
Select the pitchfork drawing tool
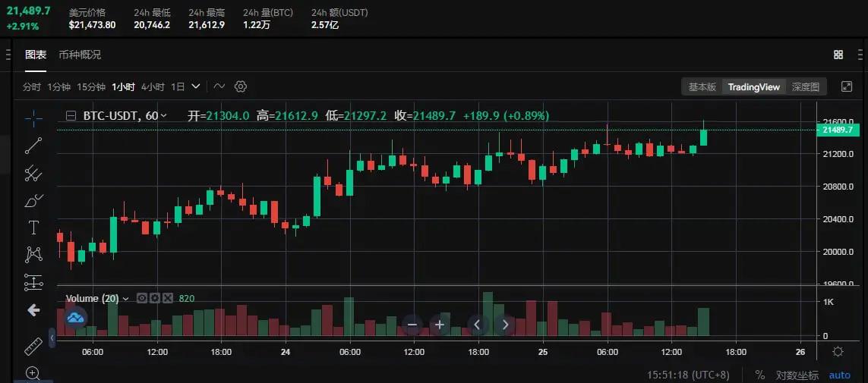click(x=33, y=174)
